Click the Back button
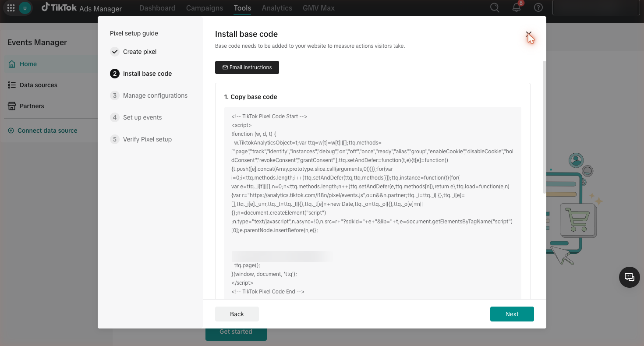This screenshot has height=346, width=644. click(x=237, y=314)
